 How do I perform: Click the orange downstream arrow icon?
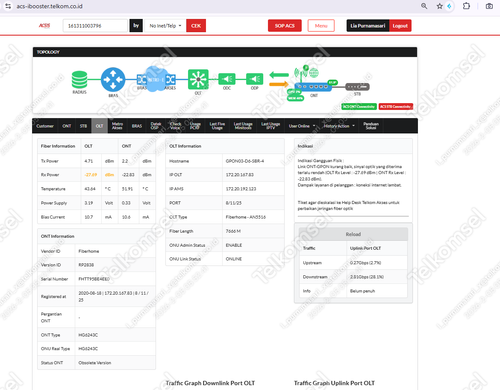point(279,84)
